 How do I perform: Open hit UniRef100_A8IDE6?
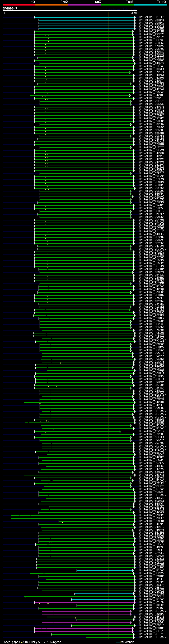[x=152, y=17]
